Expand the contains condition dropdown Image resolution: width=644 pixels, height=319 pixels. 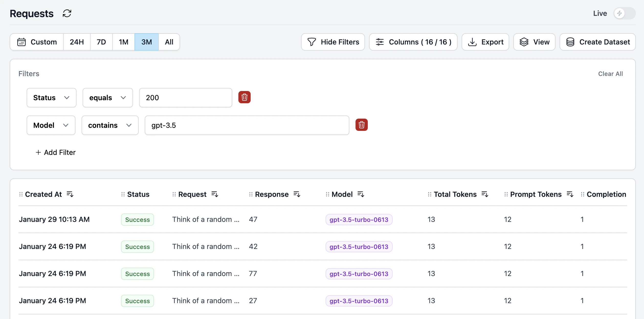click(x=110, y=125)
